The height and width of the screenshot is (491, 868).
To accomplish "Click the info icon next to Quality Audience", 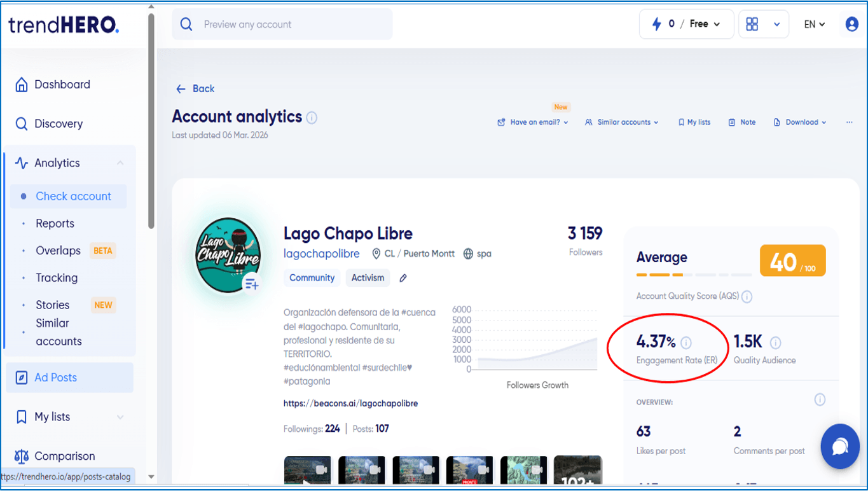I will coord(775,343).
